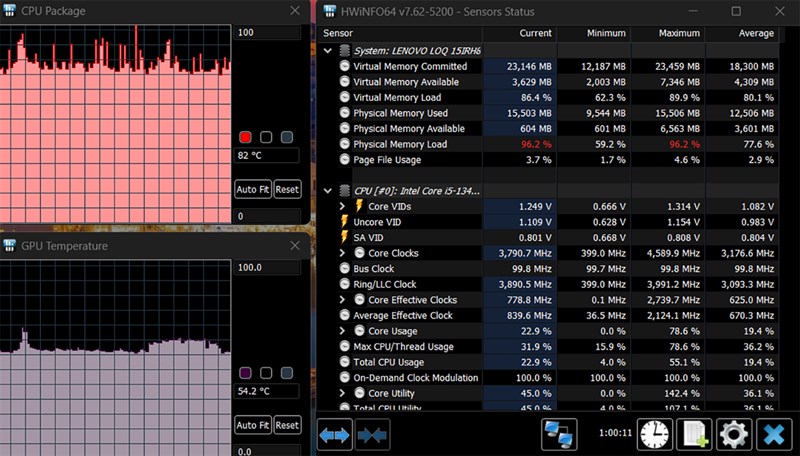Collapse the CPU Intel Core section
This screenshot has width=800, height=456.
click(x=328, y=190)
